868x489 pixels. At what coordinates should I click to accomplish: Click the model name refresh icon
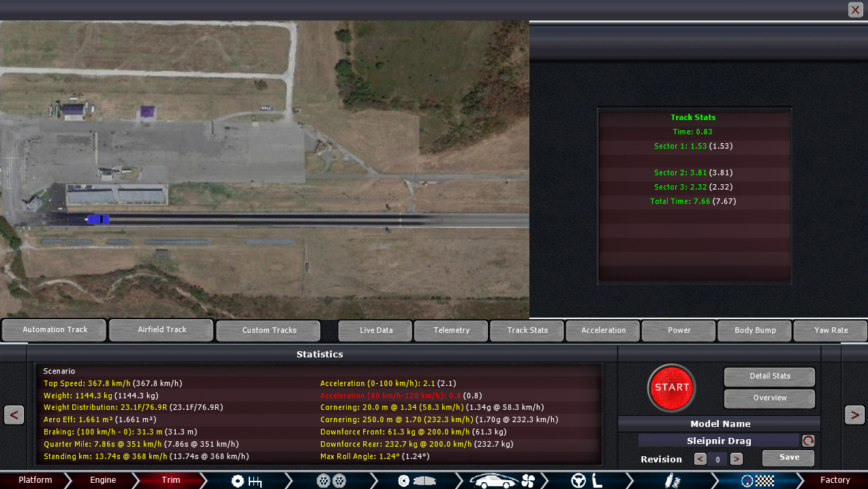click(x=808, y=441)
